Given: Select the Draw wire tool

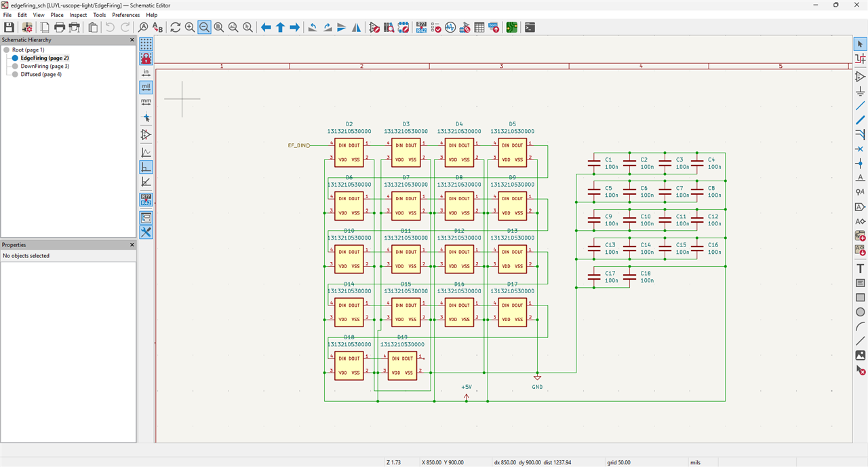Looking at the screenshot, I should pos(860,106).
